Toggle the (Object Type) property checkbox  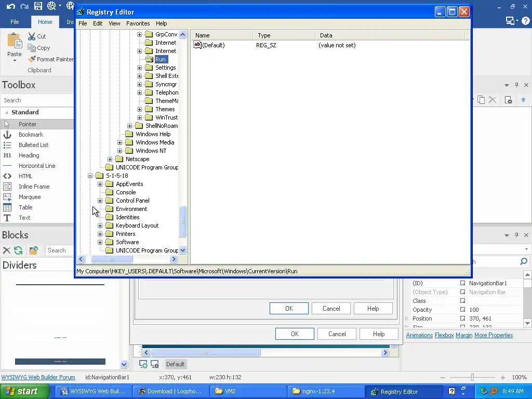(462, 292)
